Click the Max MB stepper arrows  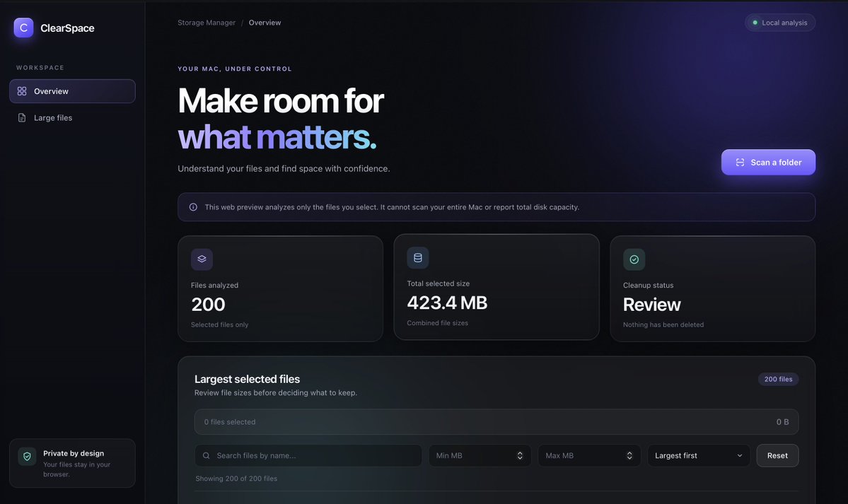(x=629, y=455)
